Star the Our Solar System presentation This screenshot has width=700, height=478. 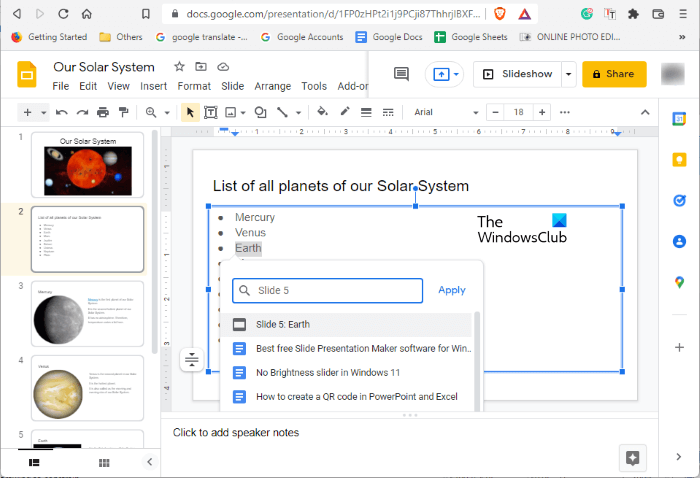[x=179, y=67]
